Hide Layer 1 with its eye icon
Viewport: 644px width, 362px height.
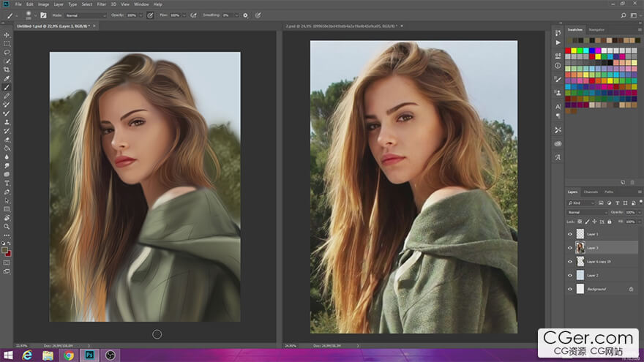coord(570,234)
